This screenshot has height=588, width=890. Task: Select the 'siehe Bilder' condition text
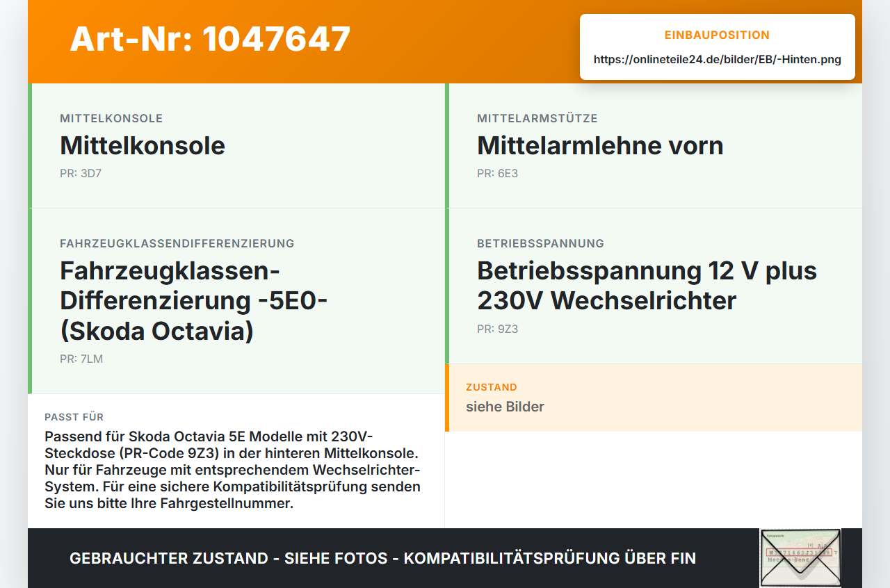(x=505, y=407)
